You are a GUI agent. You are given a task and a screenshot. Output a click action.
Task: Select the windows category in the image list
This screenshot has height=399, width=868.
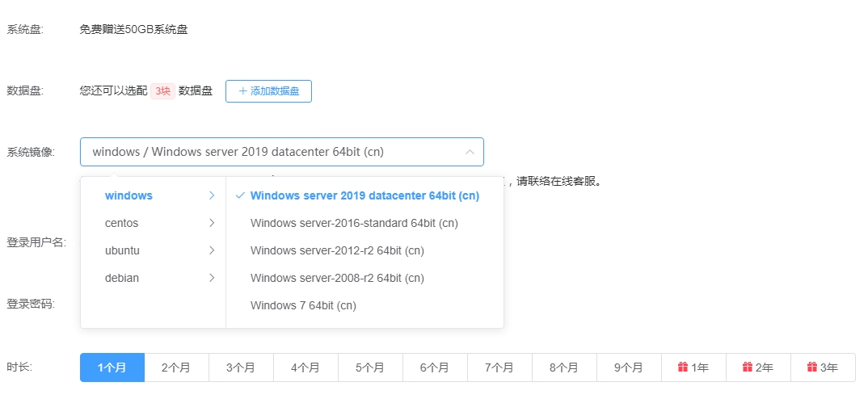pyautogui.click(x=154, y=195)
